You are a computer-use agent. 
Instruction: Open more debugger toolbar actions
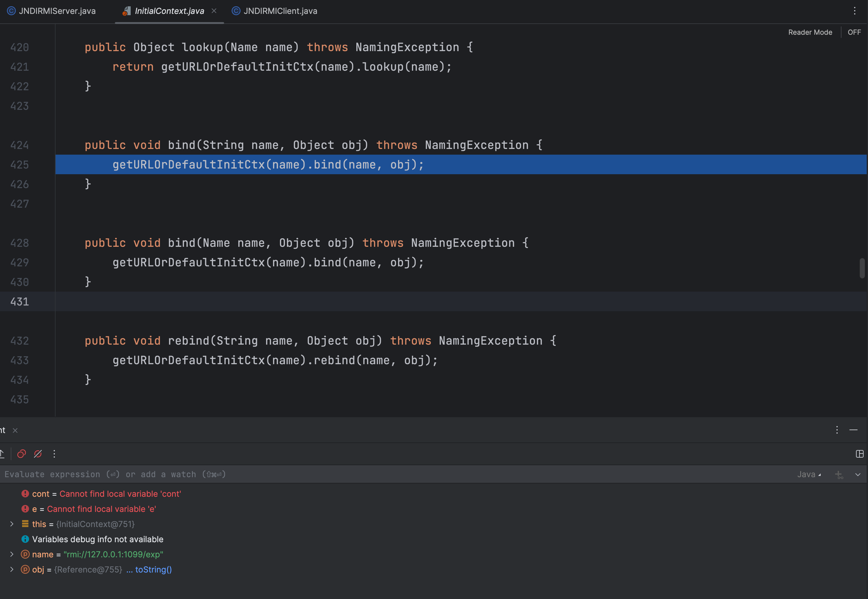(54, 454)
